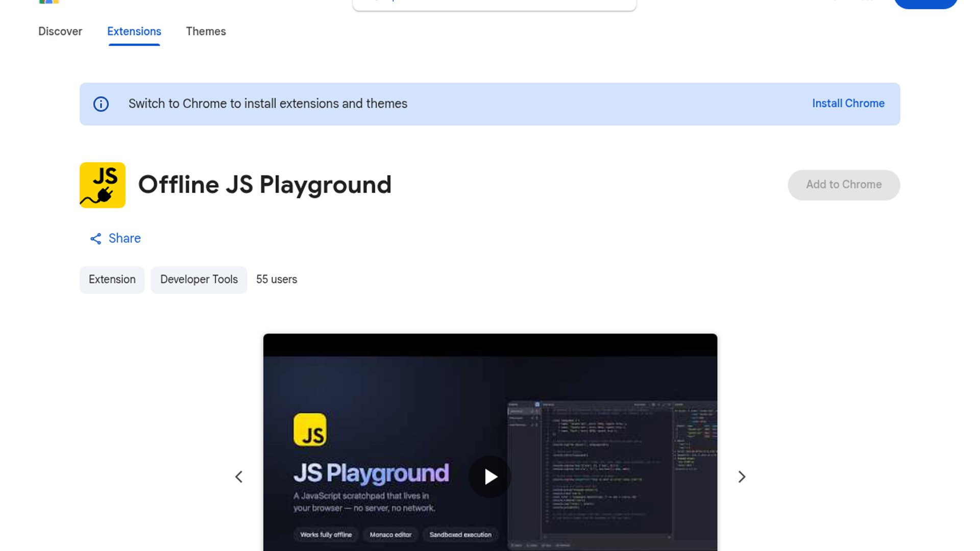This screenshot has width=980, height=551.
Task: Click the "55 users" text
Action: click(x=277, y=280)
